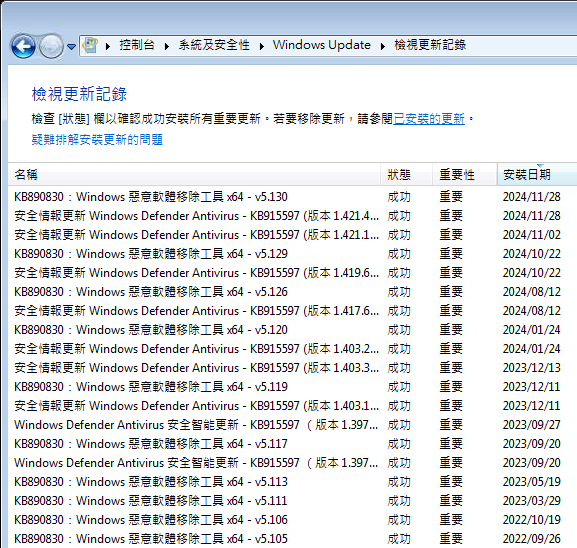Click install date 2023/03/29
The height and width of the screenshot is (548, 577).
pos(532,501)
